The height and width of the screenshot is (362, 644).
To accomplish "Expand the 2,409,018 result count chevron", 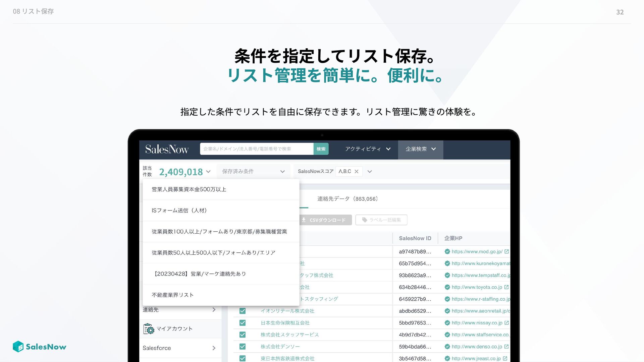I will (x=208, y=172).
